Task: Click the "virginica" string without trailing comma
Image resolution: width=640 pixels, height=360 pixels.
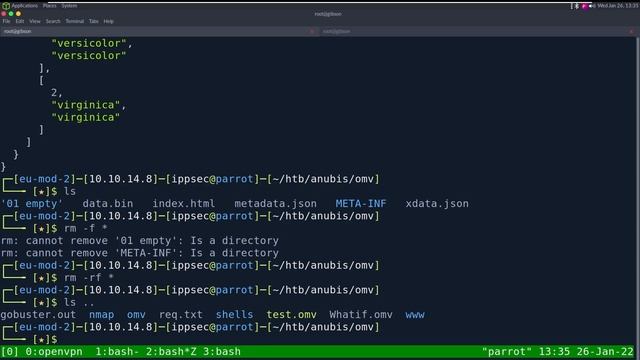Action: pyautogui.click(x=86, y=118)
